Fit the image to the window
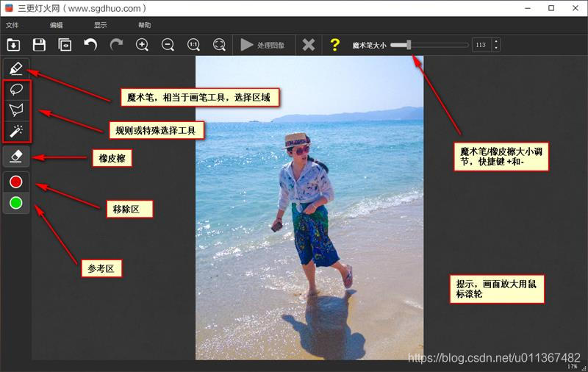The height and width of the screenshot is (372, 588). (219, 45)
